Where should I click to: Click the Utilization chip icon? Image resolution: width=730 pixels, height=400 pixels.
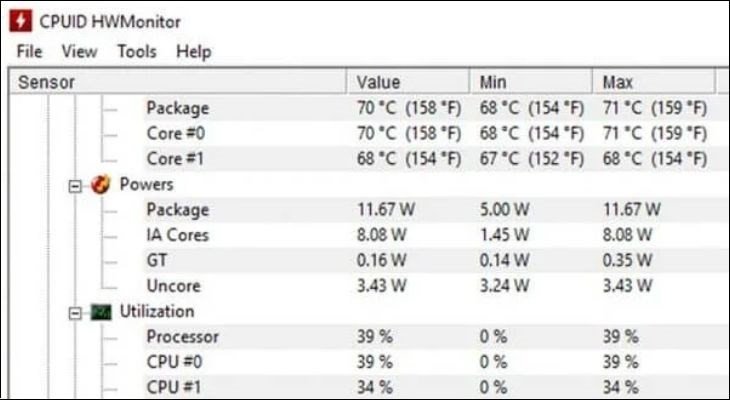tap(100, 312)
